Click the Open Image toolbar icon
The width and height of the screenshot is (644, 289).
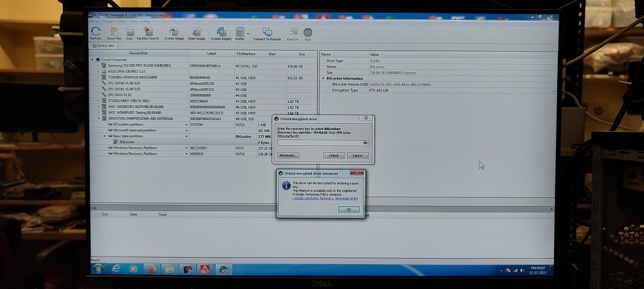197,34
